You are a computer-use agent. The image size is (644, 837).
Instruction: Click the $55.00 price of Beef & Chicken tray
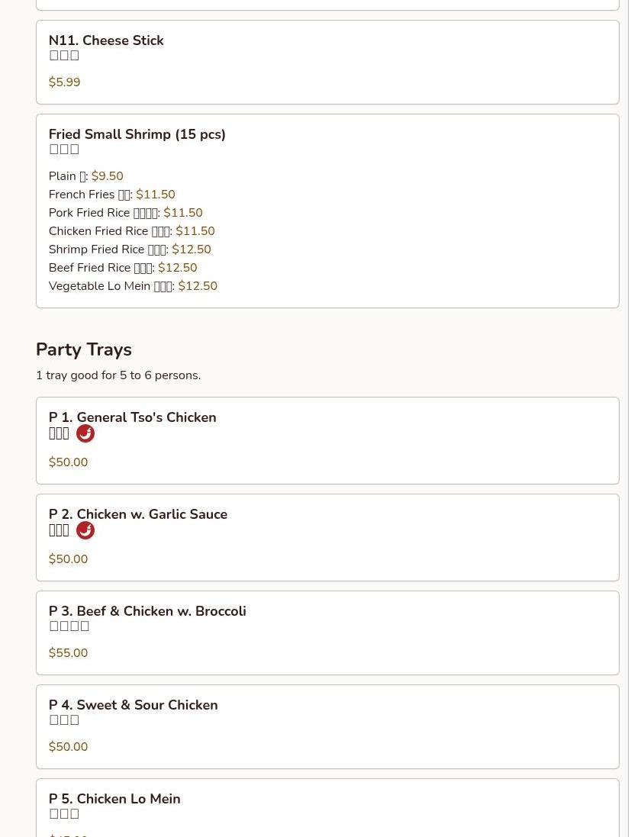(69, 653)
